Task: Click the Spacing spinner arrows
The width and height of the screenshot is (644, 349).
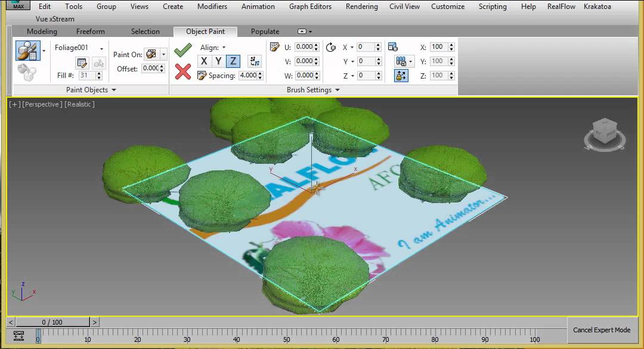Action: (x=261, y=76)
